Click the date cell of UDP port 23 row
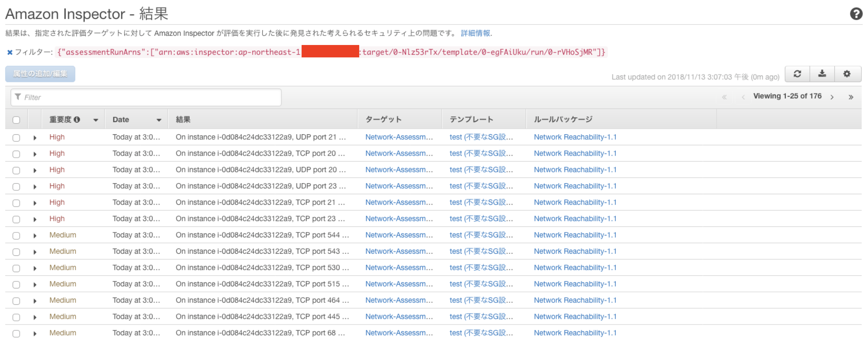 click(136, 186)
